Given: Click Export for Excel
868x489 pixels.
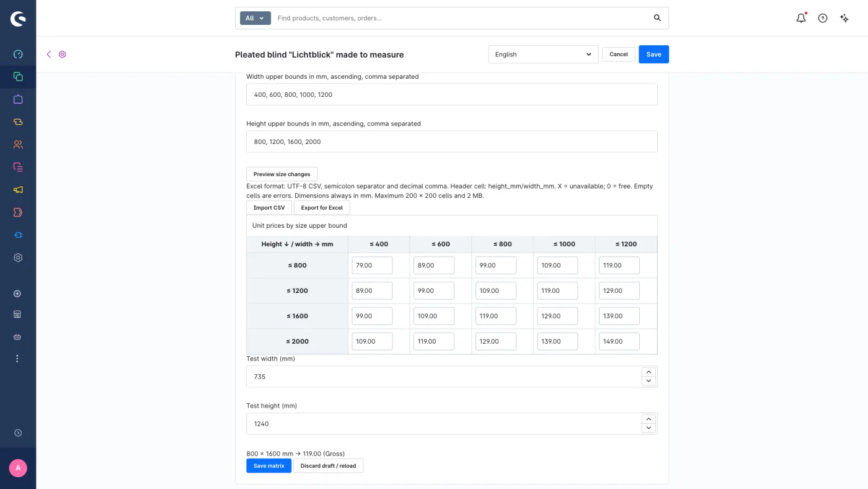Looking at the screenshot, I should click(x=322, y=208).
